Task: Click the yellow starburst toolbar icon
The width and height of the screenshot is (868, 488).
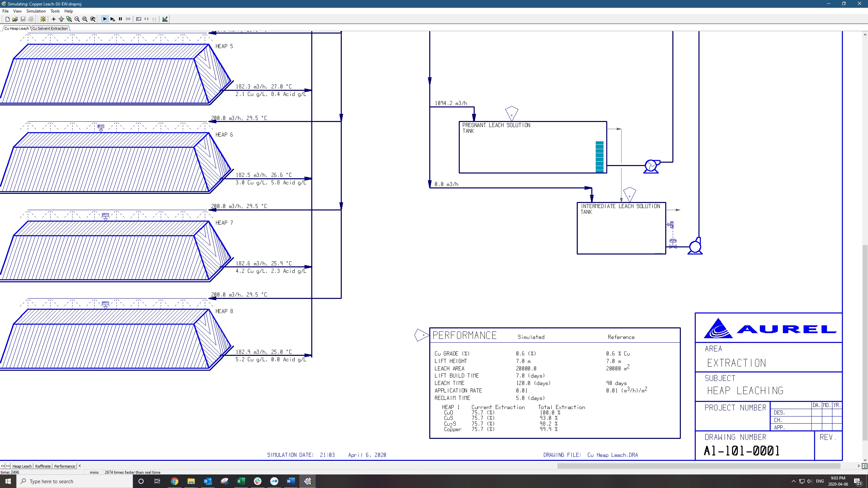Action: pyautogui.click(x=43, y=19)
